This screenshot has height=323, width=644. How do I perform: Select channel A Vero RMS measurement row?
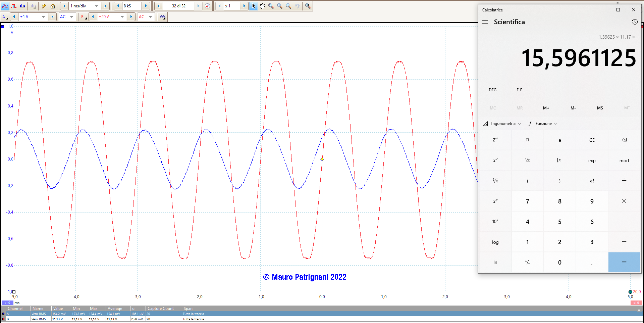tap(322, 314)
